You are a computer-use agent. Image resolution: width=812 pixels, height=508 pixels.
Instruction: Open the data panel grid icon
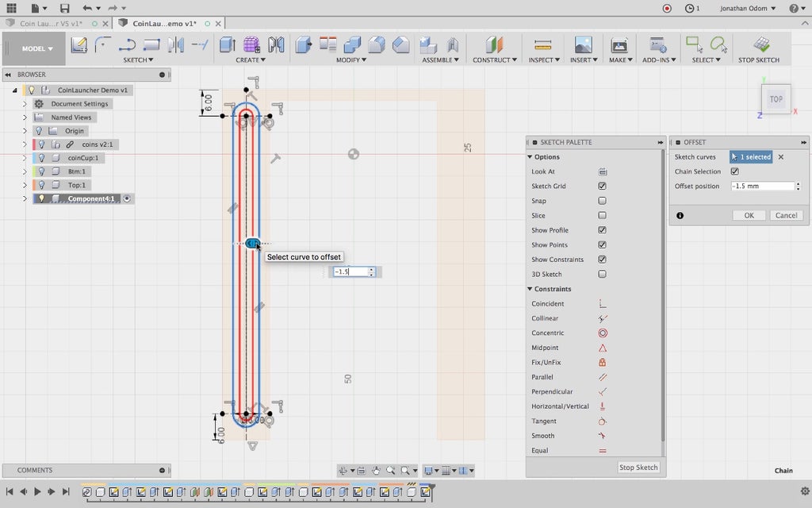(x=11, y=8)
